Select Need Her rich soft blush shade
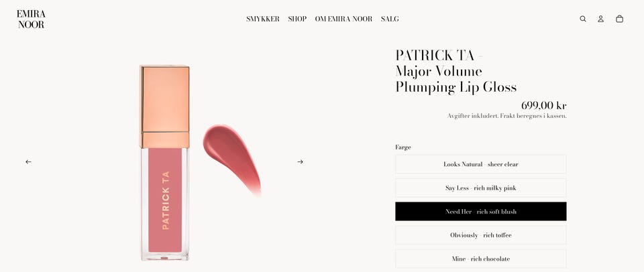Viewport: 644px width, 272px height. tap(480, 211)
